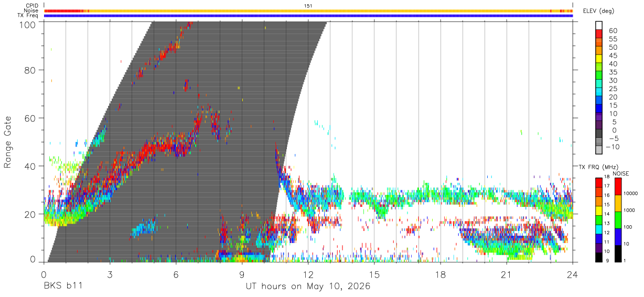Click the 1000 tick on NOISE legend
This screenshot has width=644, height=297.
630,211
